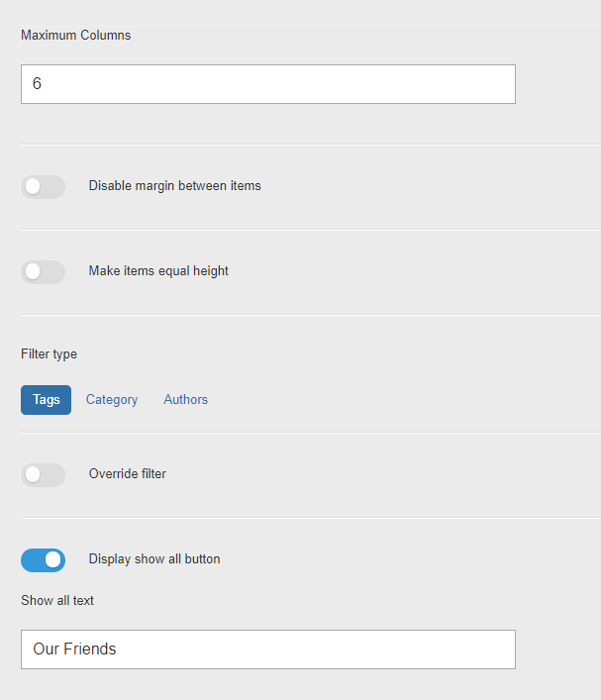Enable Disable margin between items toggle
The image size is (601, 700).
point(43,186)
